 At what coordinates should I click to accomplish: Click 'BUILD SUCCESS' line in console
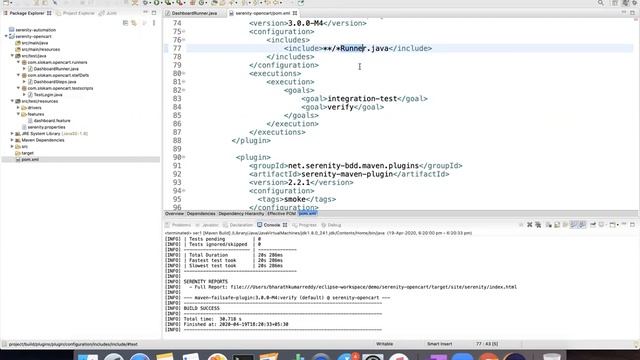pos(201,308)
